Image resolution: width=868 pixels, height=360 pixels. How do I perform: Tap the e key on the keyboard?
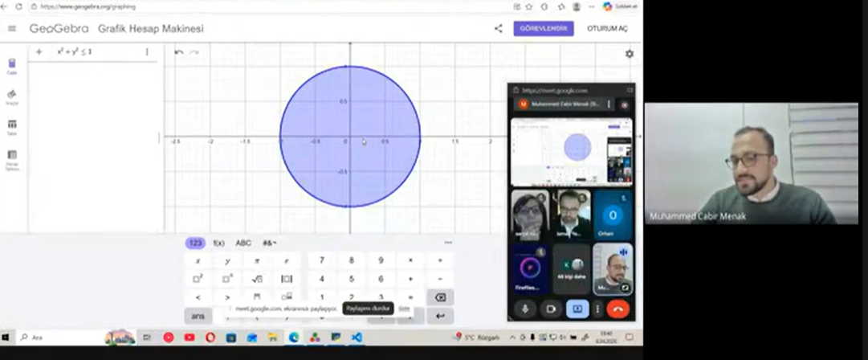(287, 261)
